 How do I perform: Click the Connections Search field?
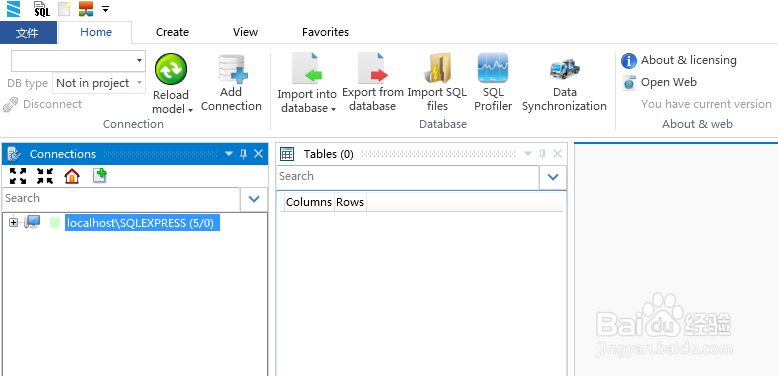pyautogui.click(x=121, y=199)
